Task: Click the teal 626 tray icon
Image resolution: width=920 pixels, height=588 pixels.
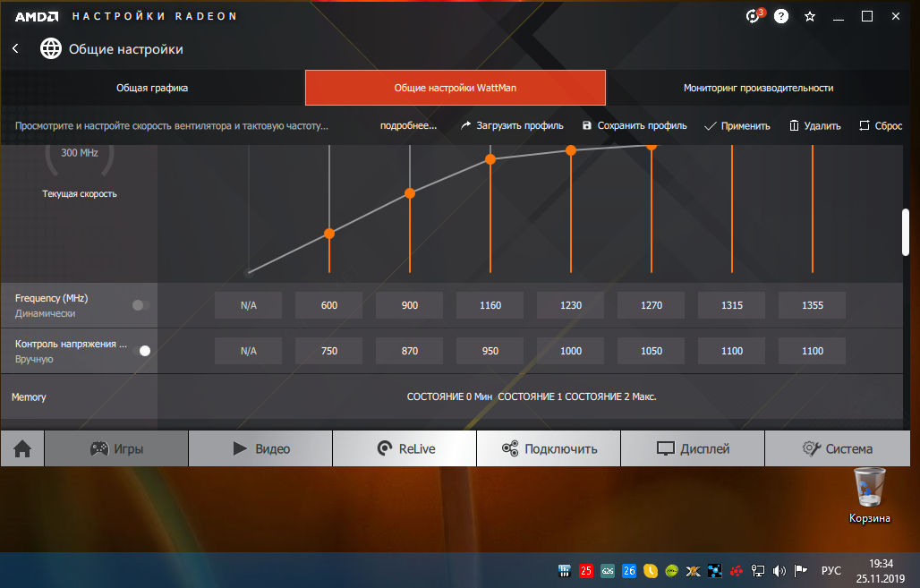Action: pos(608,570)
